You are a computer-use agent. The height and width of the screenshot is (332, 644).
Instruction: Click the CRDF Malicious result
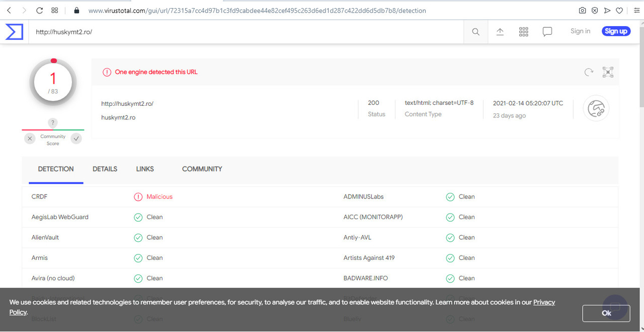(x=153, y=197)
